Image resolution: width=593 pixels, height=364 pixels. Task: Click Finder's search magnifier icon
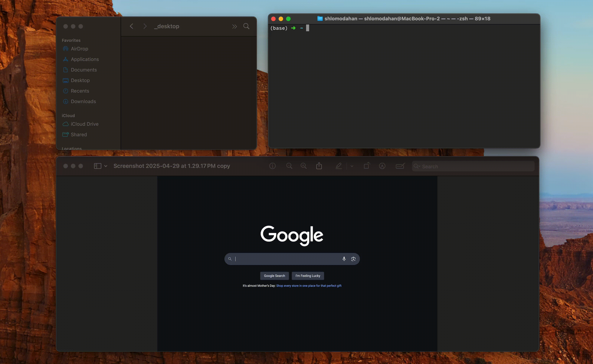tap(246, 26)
